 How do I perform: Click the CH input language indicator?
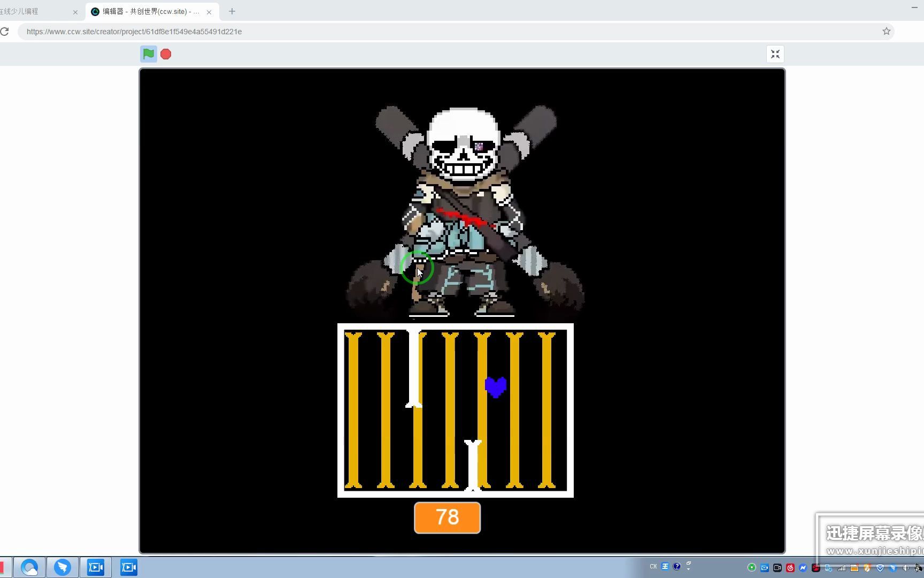653,566
